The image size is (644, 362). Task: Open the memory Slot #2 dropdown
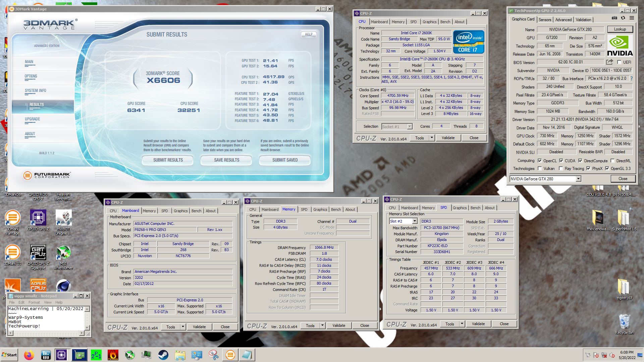415,221
